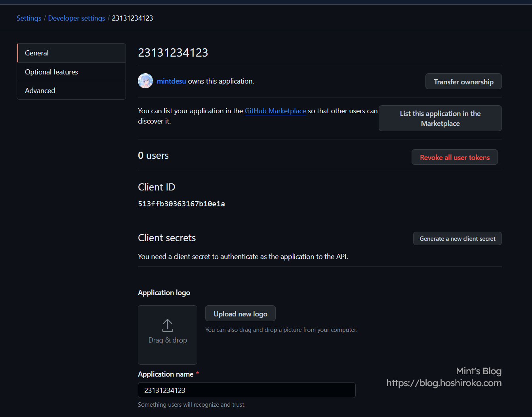Click the upload arrow icon in logo box
The image size is (532, 417).
(x=168, y=326)
